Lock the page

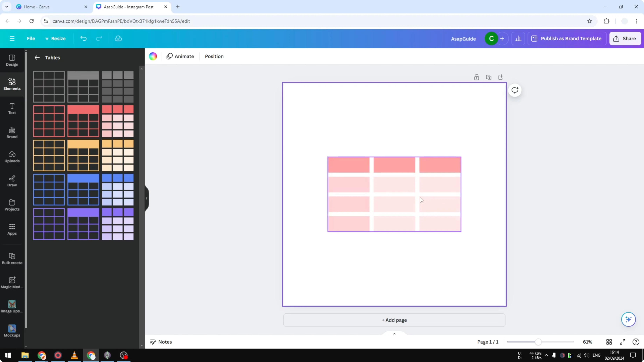click(x=477, y=77)
